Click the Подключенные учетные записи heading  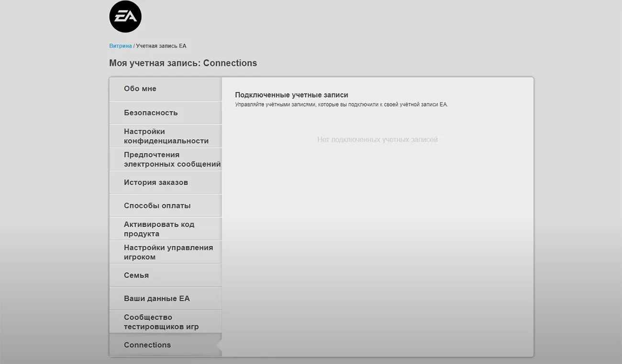pos(291,95)
